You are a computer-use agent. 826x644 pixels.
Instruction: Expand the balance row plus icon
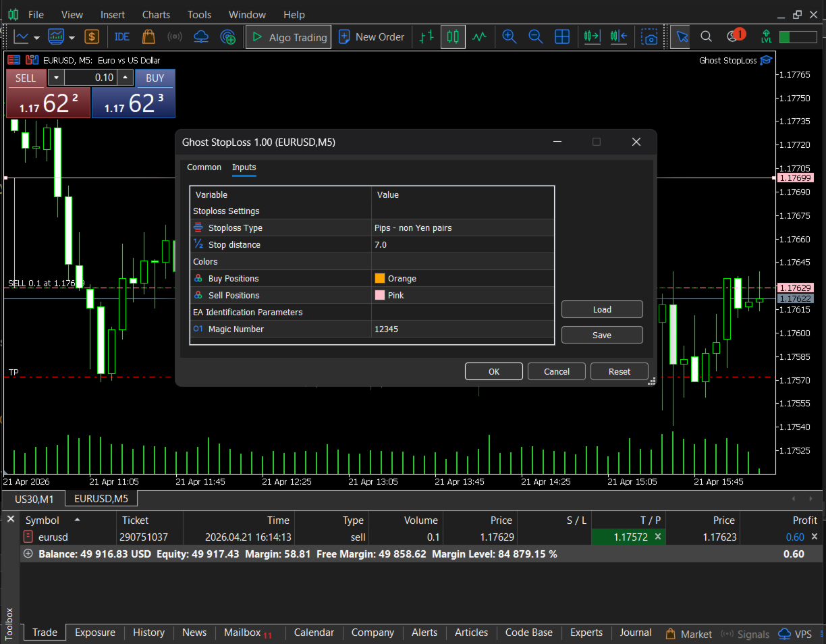coord(28,554)
